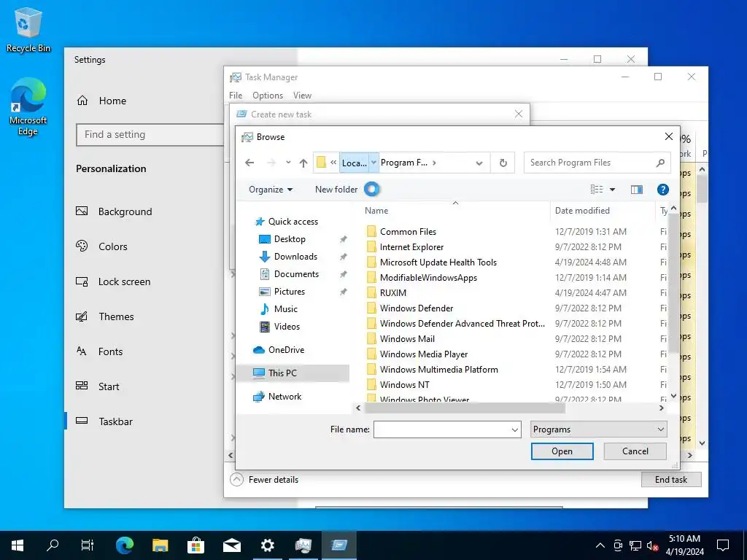
Task: Toggle the preview pane icon
Action: [636, 190]
